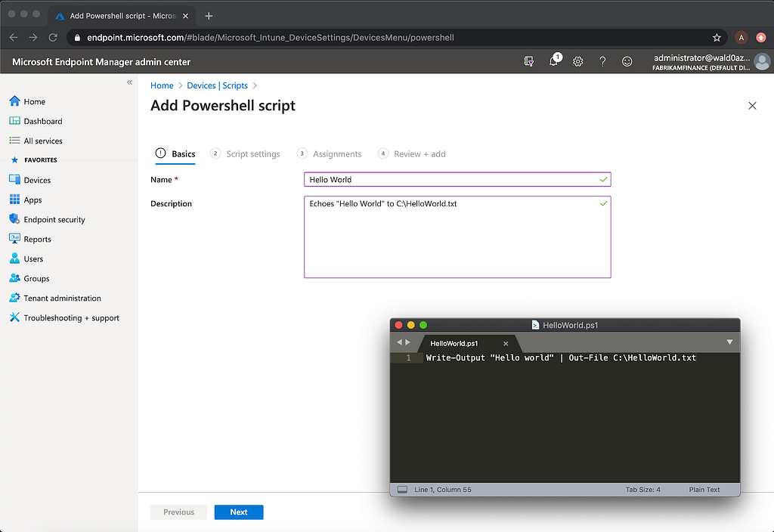Collapse the left navigation sidebar
The image size is (774, 532).
pos(129,82)
